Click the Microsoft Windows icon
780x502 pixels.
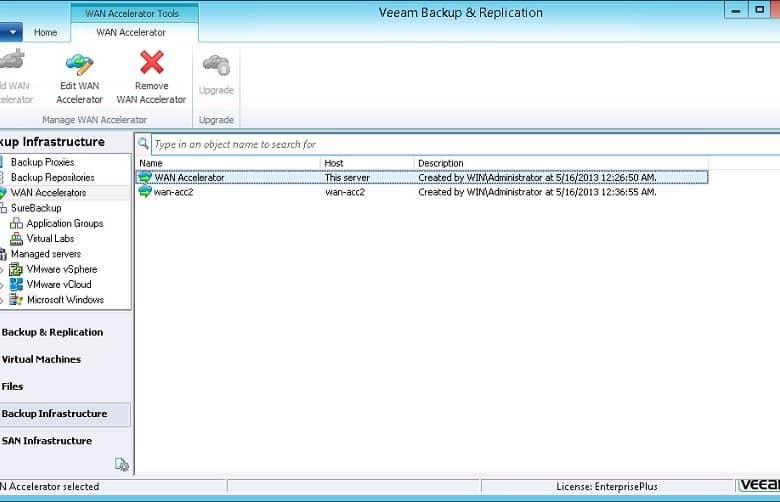[x=16, y=300]
